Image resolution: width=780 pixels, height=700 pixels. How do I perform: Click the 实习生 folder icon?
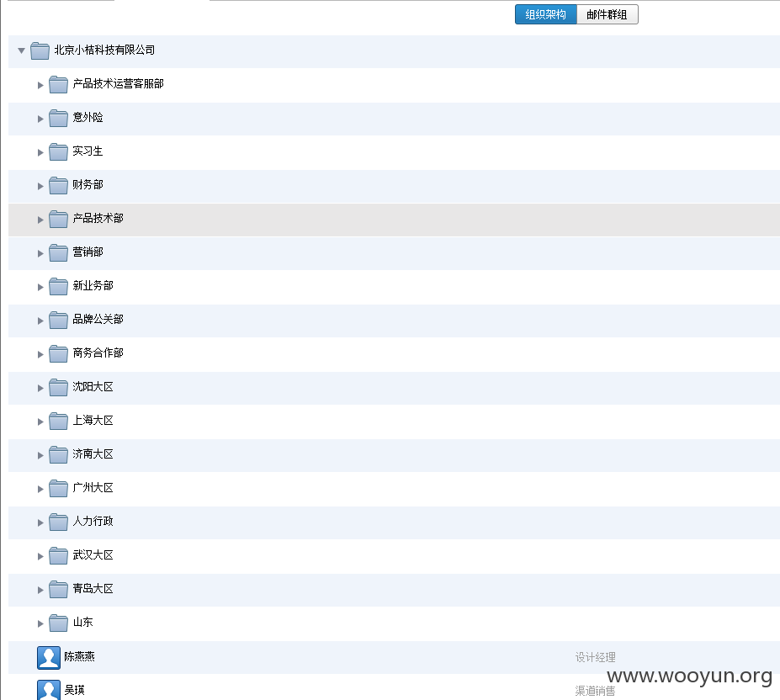(58, 151)
